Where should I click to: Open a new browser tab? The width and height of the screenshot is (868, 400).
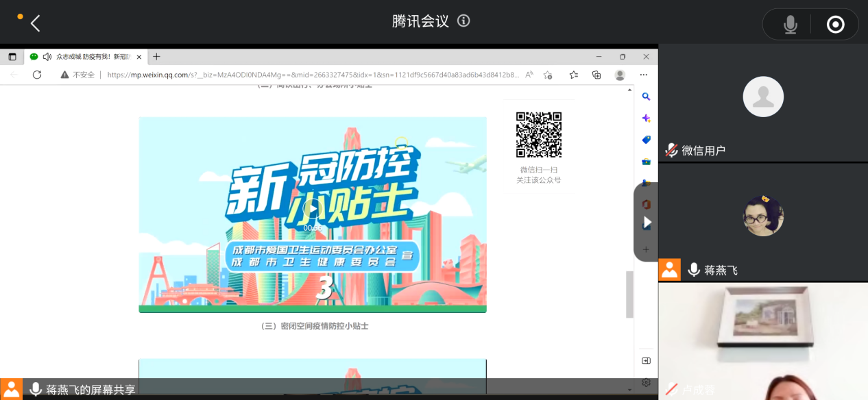(x=156, y=57)
